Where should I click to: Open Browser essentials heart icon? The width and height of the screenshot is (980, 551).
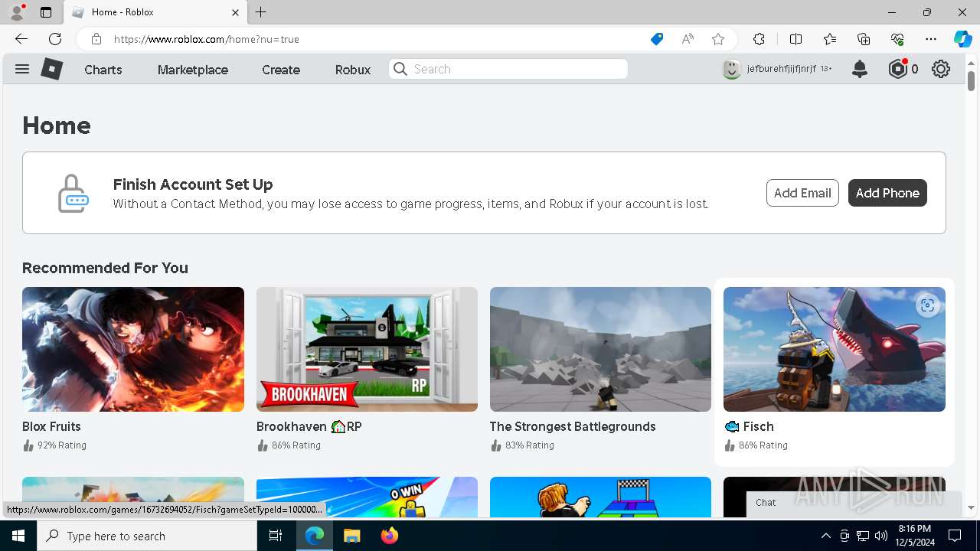[897, 39]
